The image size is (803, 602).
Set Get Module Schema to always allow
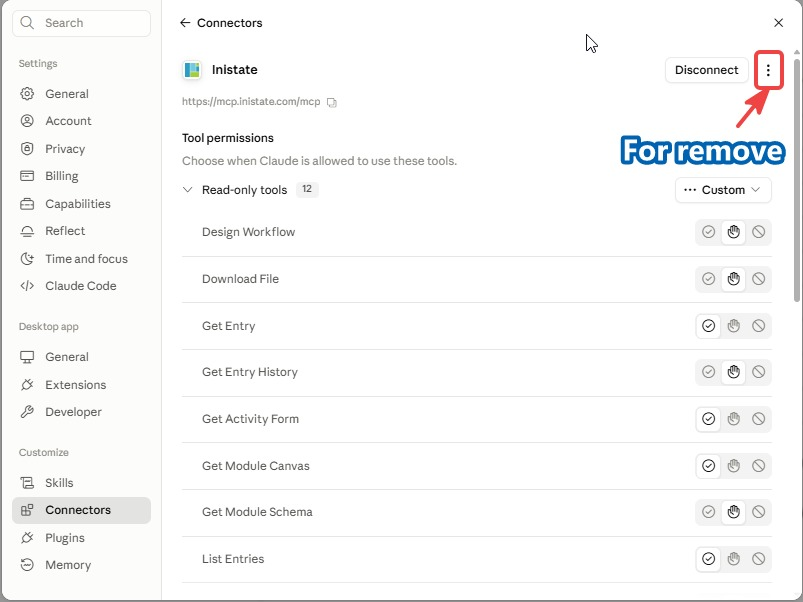pos(708,512)
